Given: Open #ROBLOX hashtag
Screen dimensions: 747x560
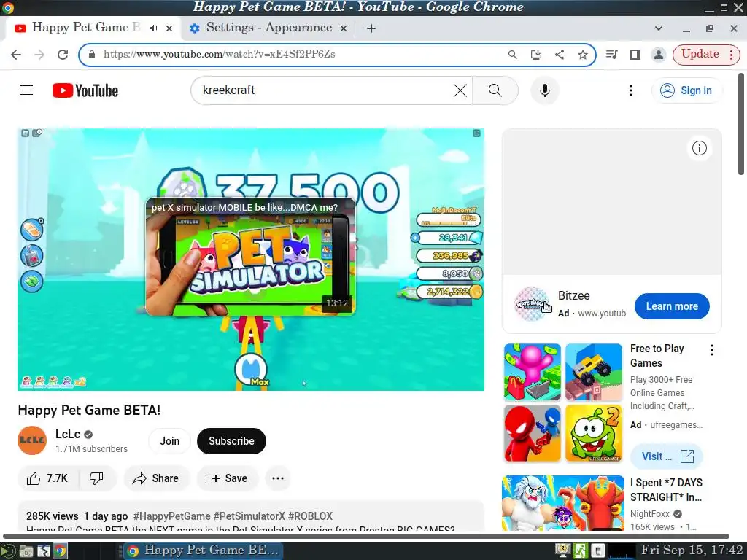Looking at the screenshot, I should click(310, 516).
